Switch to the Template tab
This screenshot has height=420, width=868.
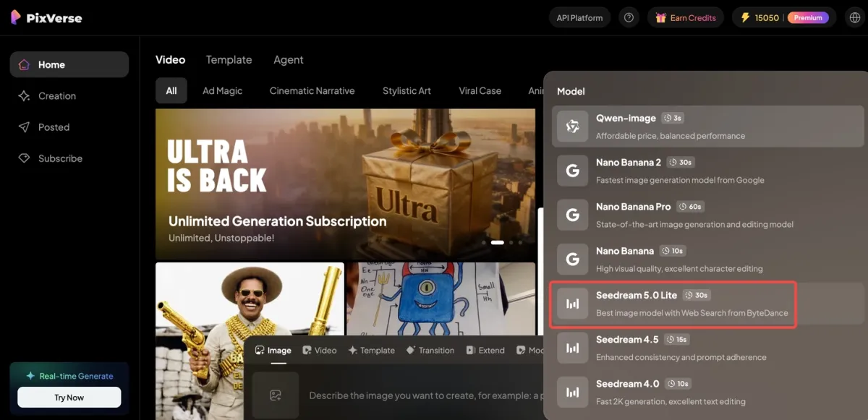[229, 60]
